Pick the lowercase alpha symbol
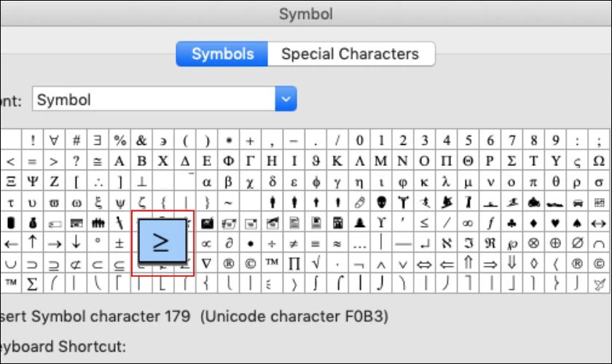Image resolution: width=612 pixels, height=364 pixels. 207,181
